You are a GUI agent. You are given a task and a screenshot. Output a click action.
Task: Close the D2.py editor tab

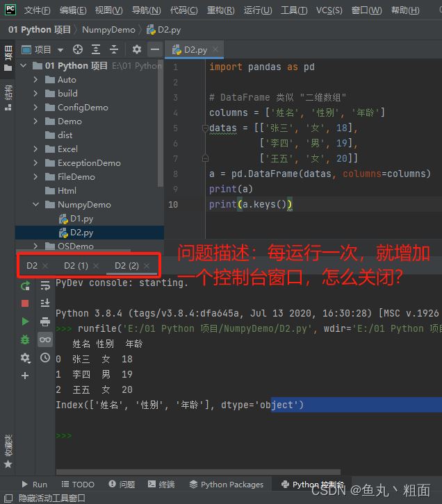point(215,49)
